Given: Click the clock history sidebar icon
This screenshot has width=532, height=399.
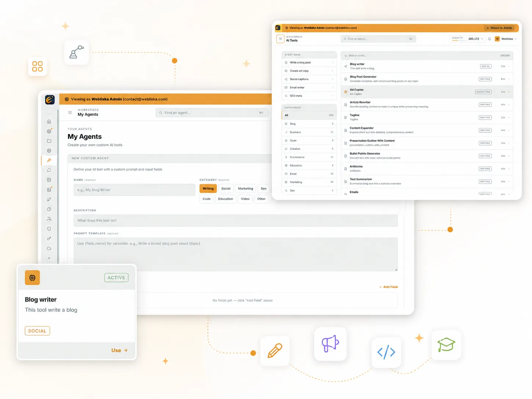Looking at the screenshot, I should point(49,209).
